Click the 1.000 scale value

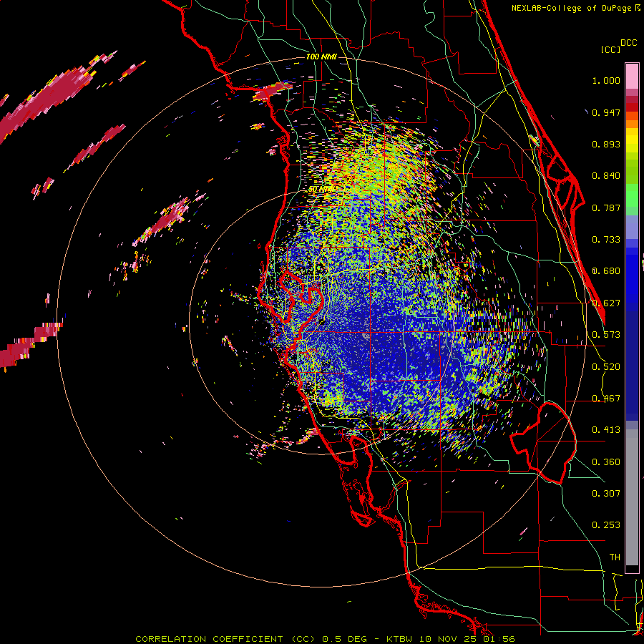click(606, 80)
